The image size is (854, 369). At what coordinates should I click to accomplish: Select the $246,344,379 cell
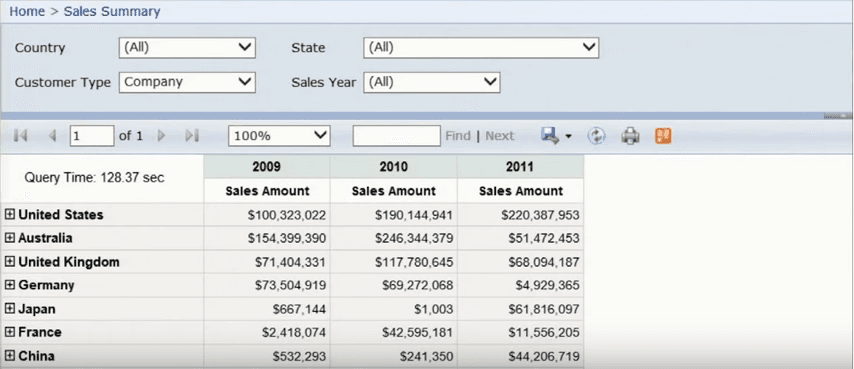point(394,238)
